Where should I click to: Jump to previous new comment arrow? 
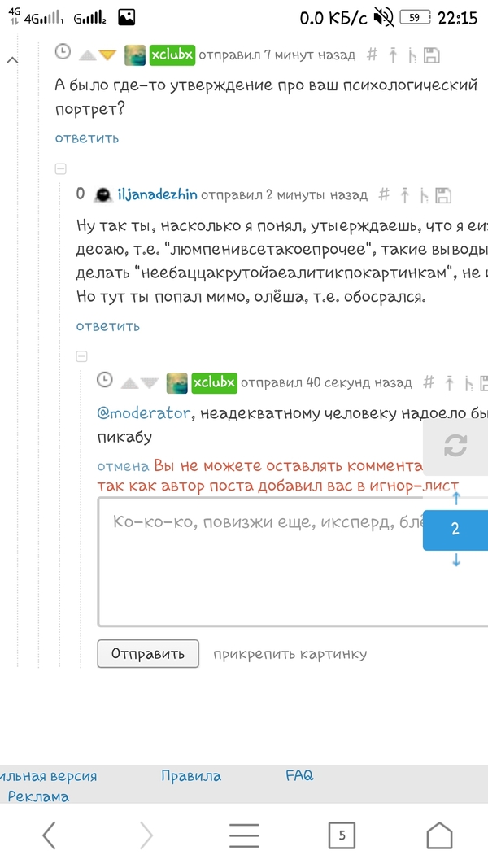tap(455, 500)
